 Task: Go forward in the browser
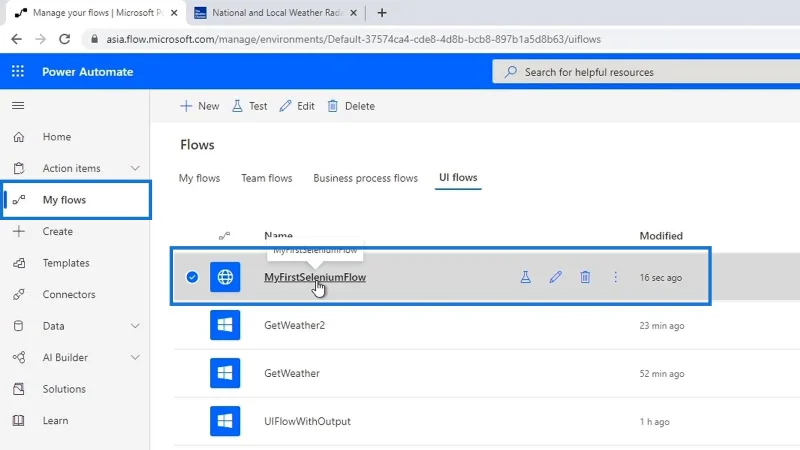click(40, 39)
